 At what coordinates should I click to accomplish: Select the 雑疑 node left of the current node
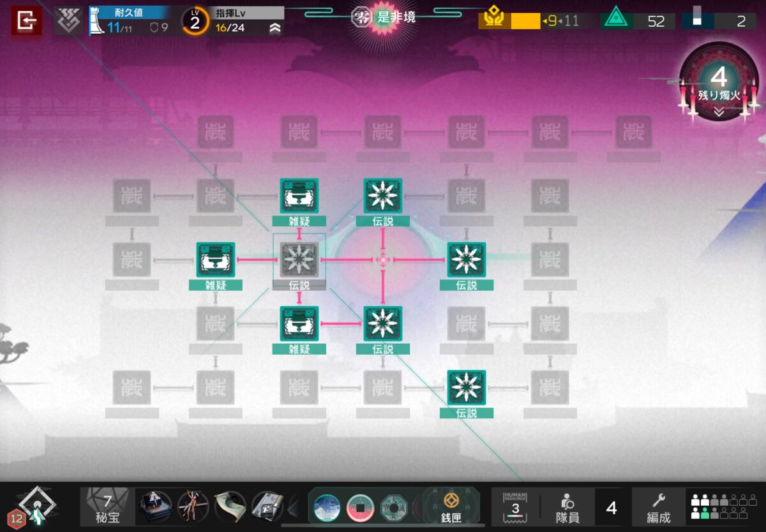(x=215, y=260)
